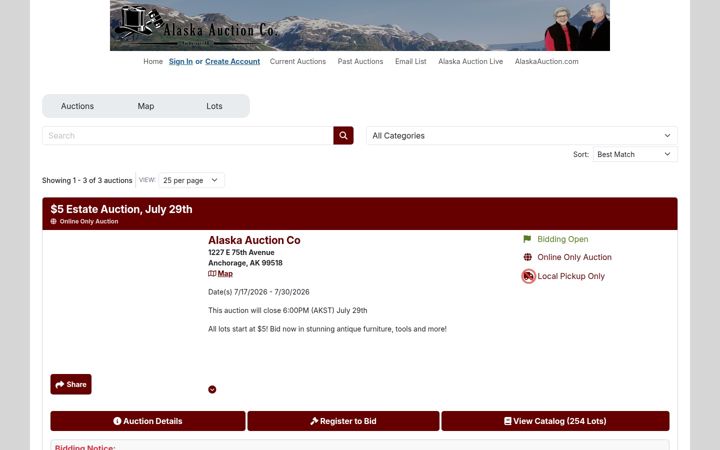720x450 pixels.
Task: Open the Email List page
Action: tap(411, 61)
